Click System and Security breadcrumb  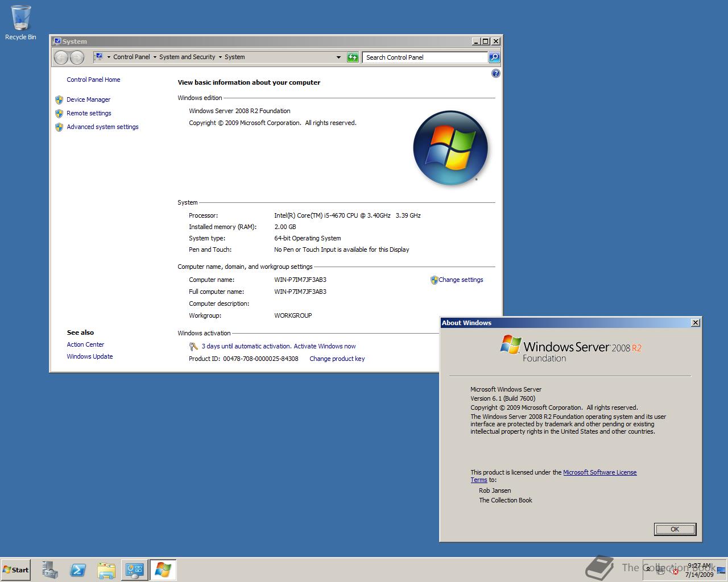coord(187,57)
